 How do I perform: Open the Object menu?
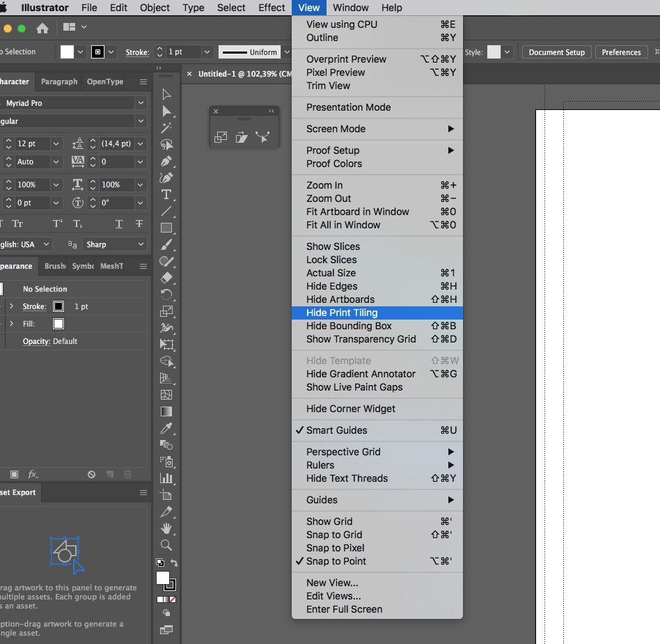click(155, 8)
